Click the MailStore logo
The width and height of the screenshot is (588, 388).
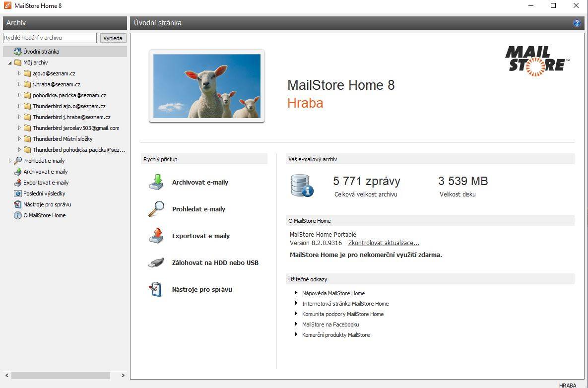click(537, 61)
